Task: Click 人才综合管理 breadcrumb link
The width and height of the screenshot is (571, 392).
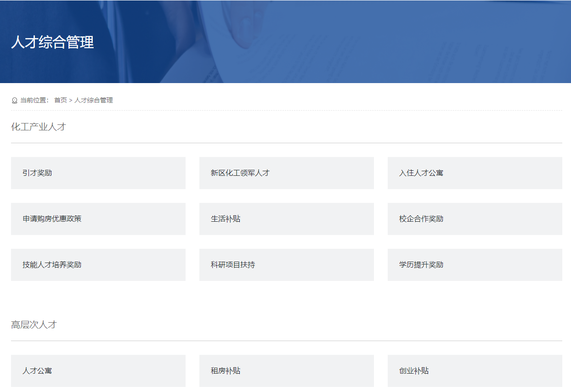Action: (x=94, y=100)
